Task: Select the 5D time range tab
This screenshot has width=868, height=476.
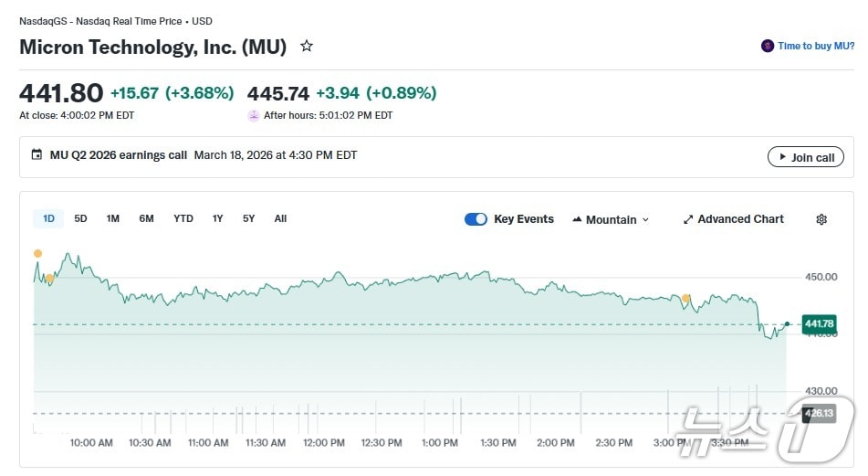Action: click(81, 218)
